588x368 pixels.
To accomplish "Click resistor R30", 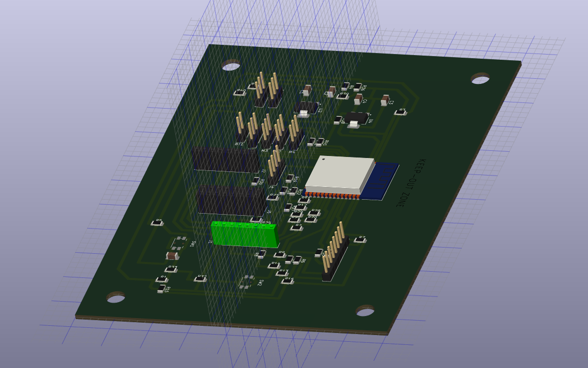I will (256, 182).
